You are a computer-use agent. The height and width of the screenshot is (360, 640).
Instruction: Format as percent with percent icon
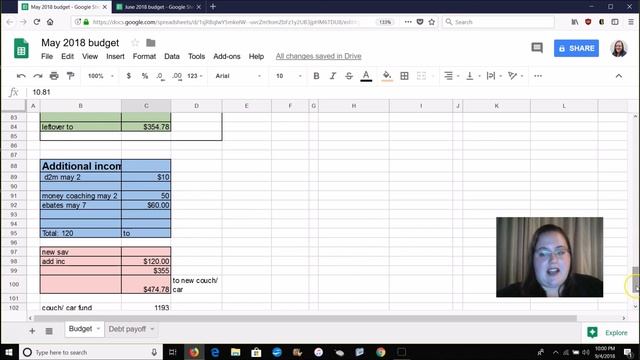pyautogui.click(x=145, y=76)
